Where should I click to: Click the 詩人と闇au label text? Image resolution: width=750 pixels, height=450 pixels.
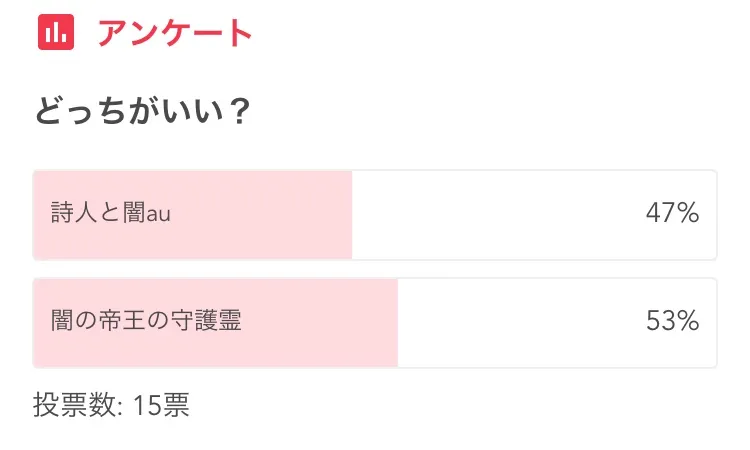click(x=111, y=214)
